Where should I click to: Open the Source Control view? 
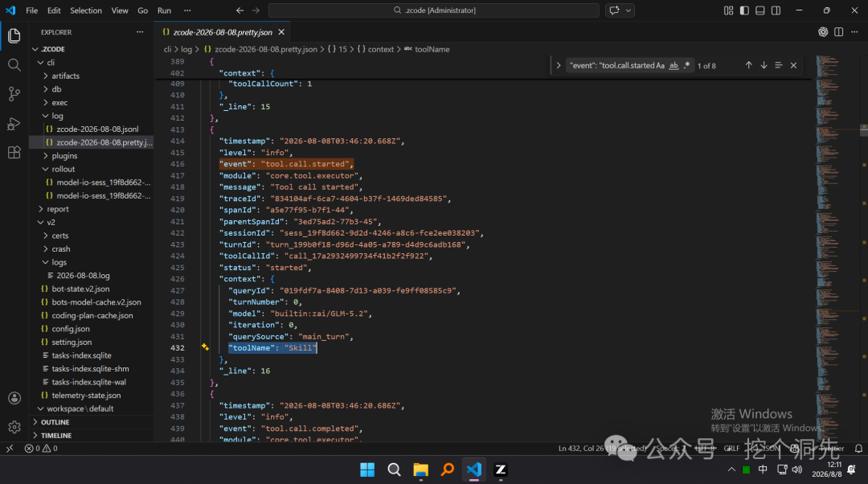14,93
